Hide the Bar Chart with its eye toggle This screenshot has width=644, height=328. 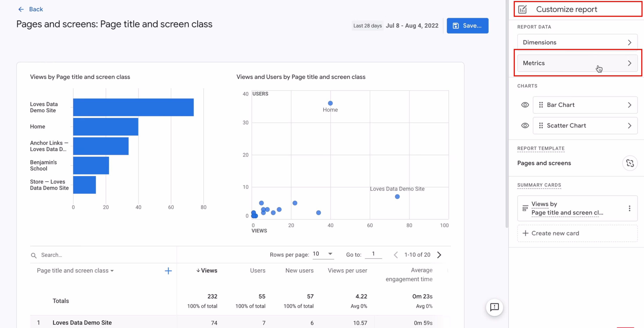pos(525,105)
